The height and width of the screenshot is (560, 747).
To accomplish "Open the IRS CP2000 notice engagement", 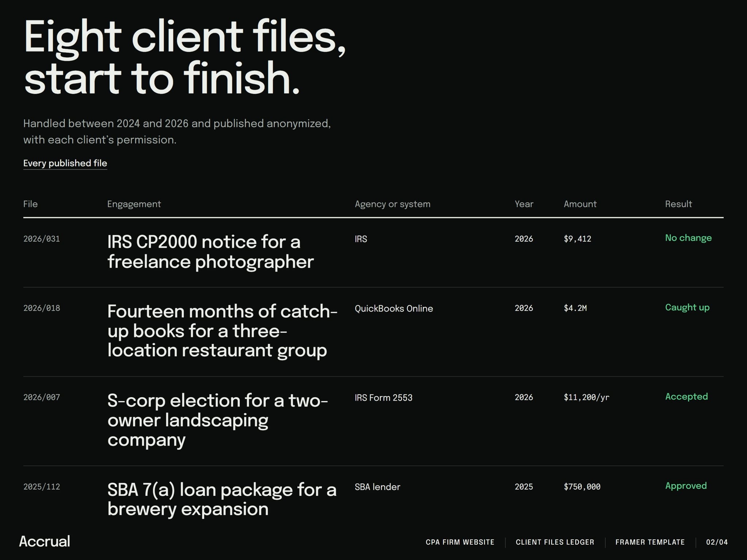I will pos(210,252).
